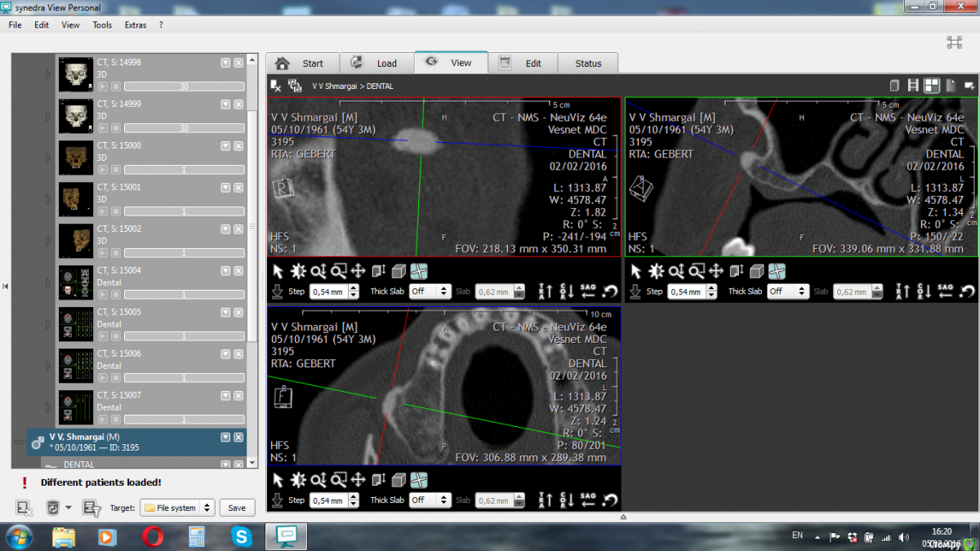Select the windowing (brightness) tool in top-left viewer

point(298,271)
